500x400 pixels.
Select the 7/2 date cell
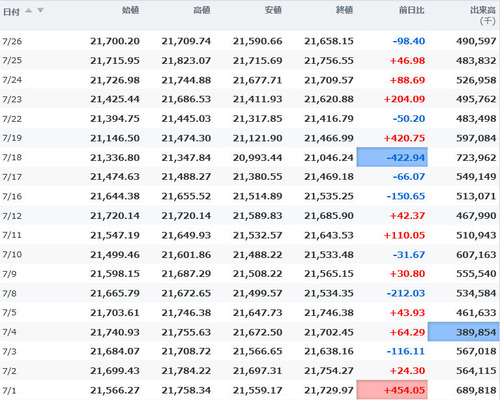point(9,371)
